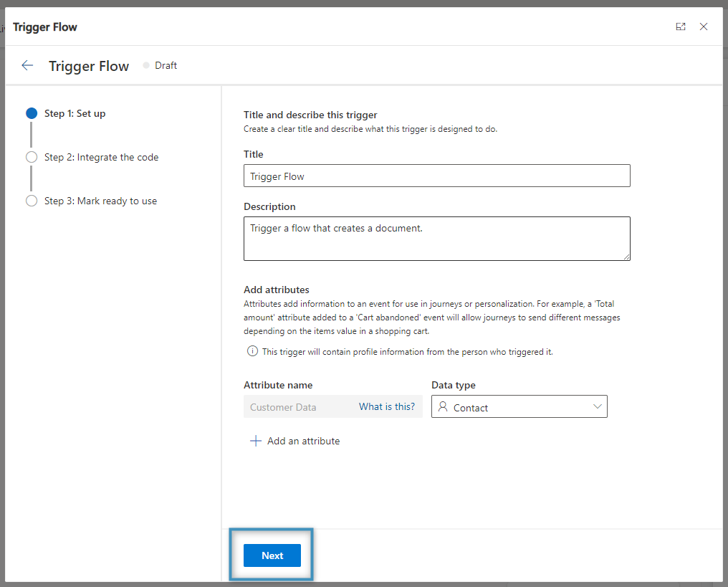728x587 pixels.
Task: Click the profile information notice text
Action: coord(407,351)
